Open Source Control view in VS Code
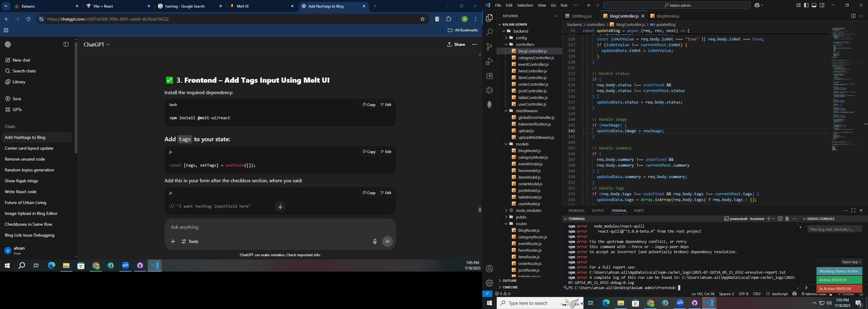The height and width of the screenshot is (309, 868). (489, 47)
